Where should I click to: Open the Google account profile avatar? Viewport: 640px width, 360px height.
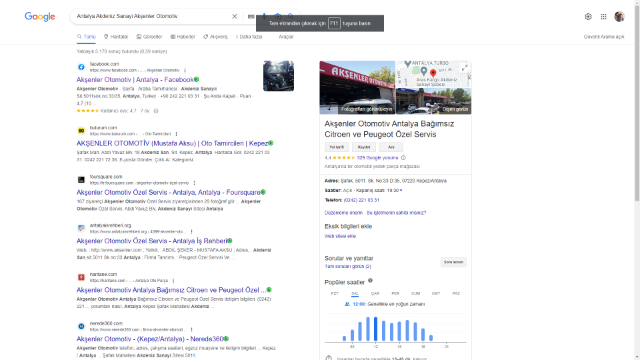[x=619, y=16]
